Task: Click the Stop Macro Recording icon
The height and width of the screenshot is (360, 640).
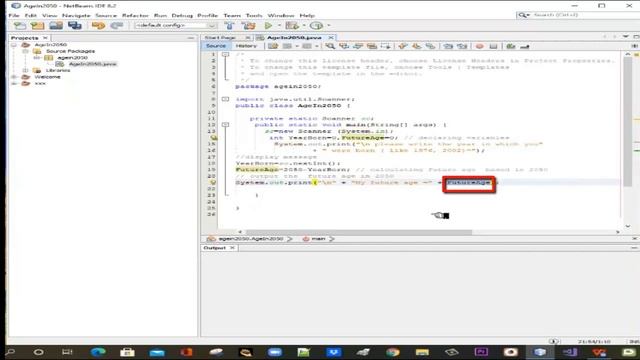Action: tap(493, 46)
